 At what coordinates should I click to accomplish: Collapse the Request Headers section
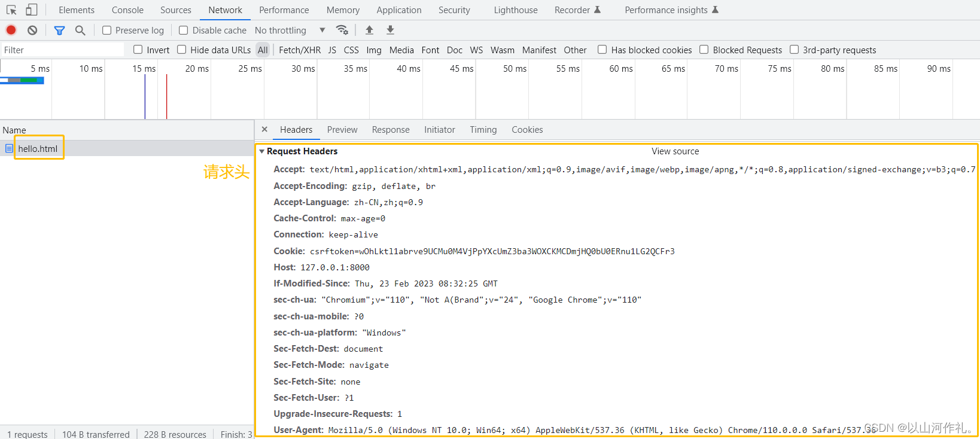(x=262, y=152)
